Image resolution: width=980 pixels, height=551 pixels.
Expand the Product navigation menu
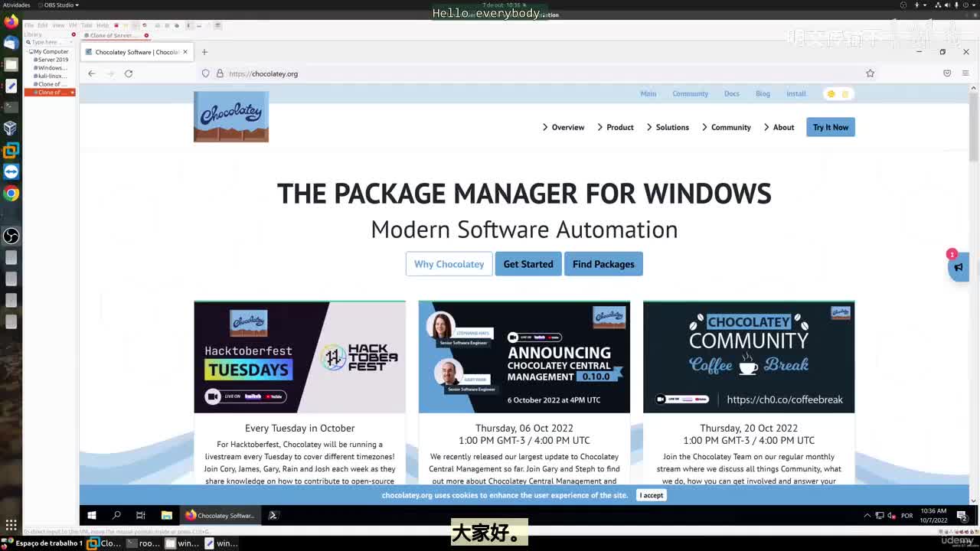click(x=616, y=127)
